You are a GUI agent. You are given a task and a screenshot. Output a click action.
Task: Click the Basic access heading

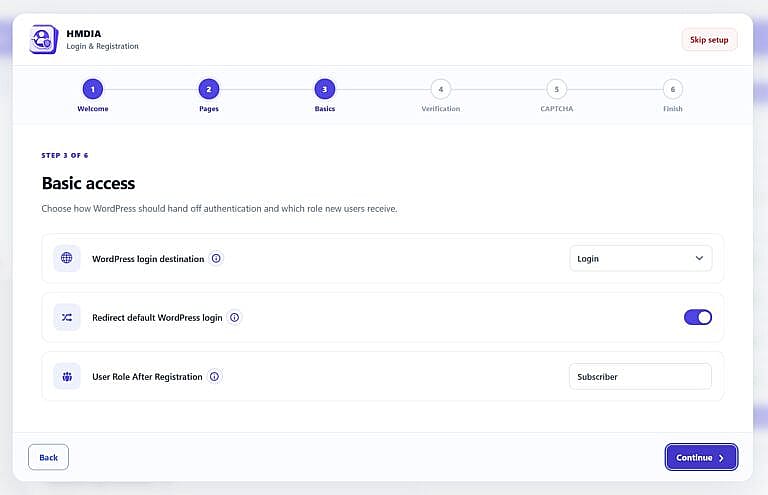tap(88, 183)
